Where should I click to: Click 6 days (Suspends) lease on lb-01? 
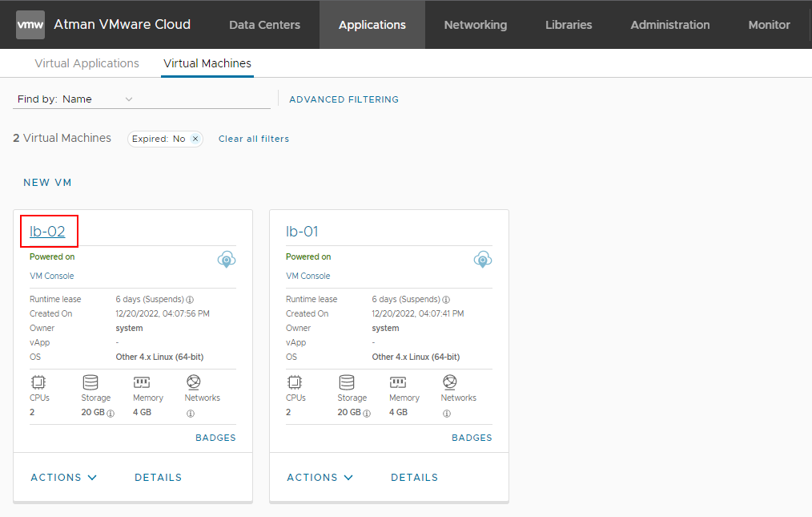pyautogui.click(x=407, y=299)
